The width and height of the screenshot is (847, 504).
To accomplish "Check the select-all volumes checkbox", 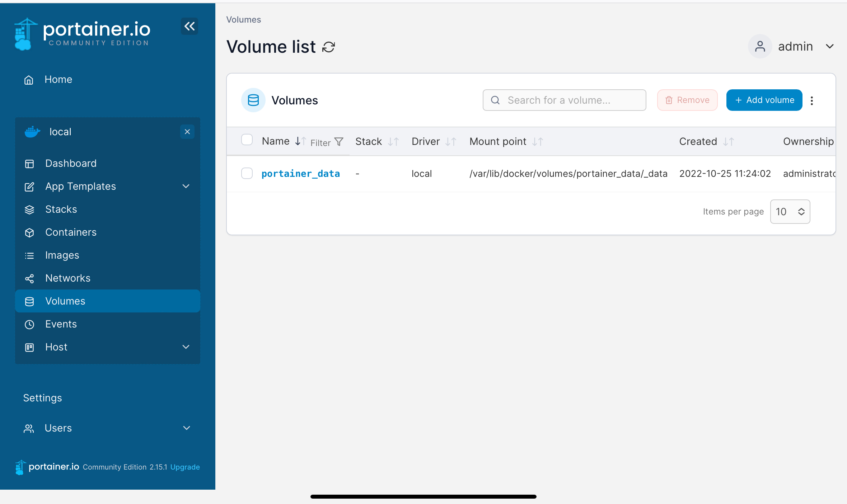I will coord(247,140).
